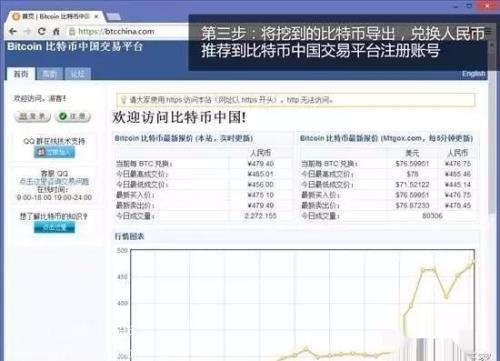Click the local buy price ¥475.10
Screen dimensions: 500x361
coord(261,195)
